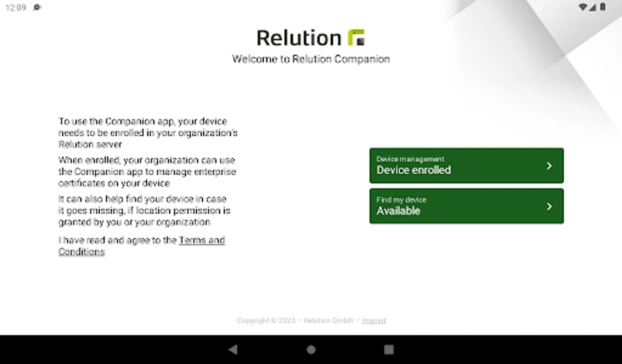Tap the 12:09 clock in status bar
Viewport: 622px width, 364px height.
click(16, 8)
